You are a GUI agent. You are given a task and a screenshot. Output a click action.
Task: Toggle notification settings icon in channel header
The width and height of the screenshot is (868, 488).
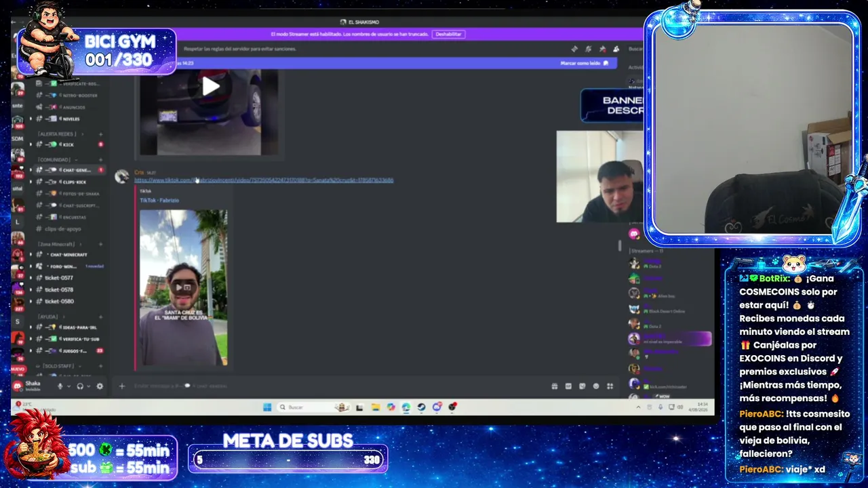coord(588,49)
